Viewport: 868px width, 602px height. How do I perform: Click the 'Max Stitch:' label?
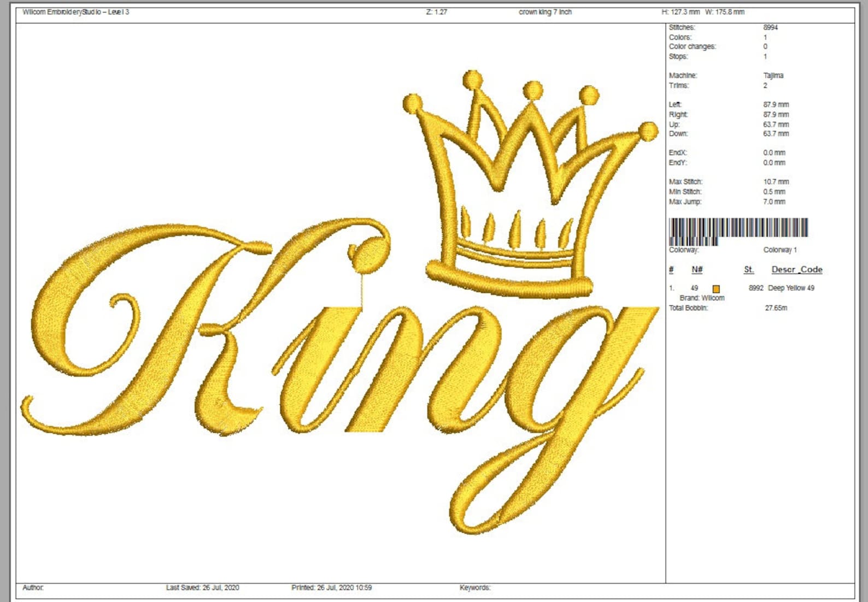685,181
